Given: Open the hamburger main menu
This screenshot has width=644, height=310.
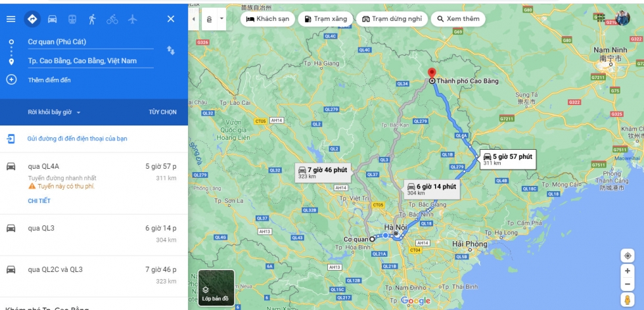Looking at the screenshot, I should (11, 19).
